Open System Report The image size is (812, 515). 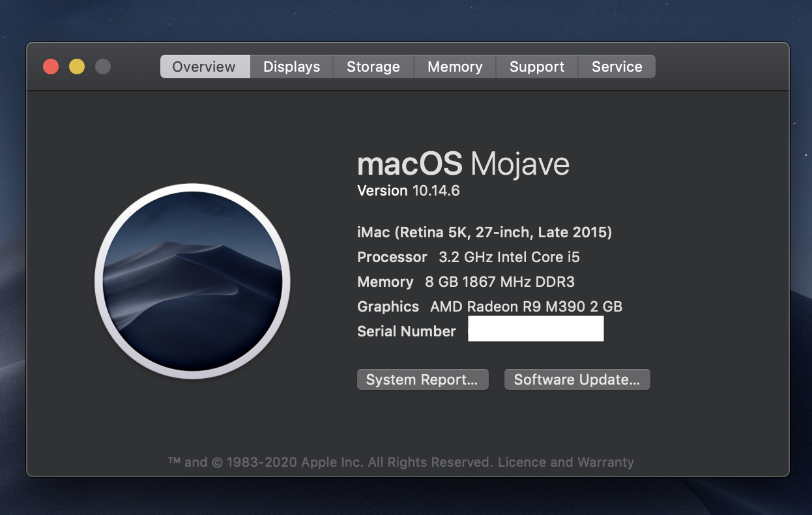(x=422, y=379)
